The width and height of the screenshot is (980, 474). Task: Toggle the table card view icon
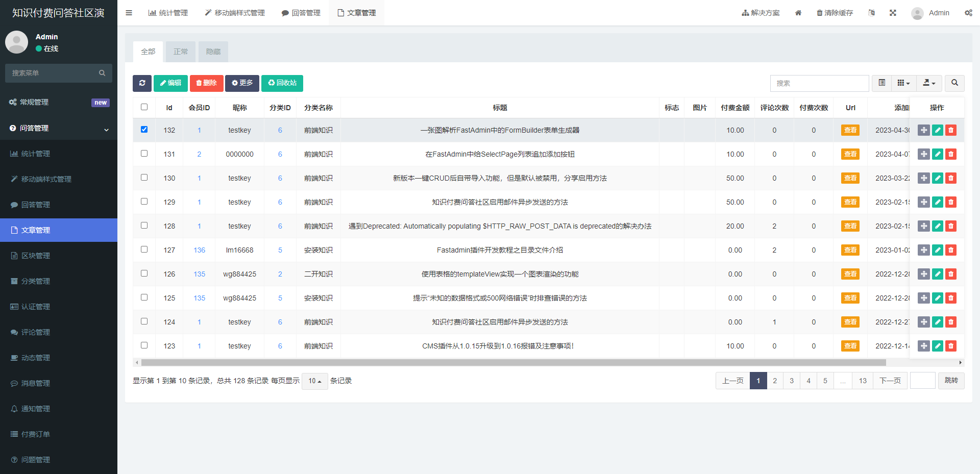coord(881,83)
